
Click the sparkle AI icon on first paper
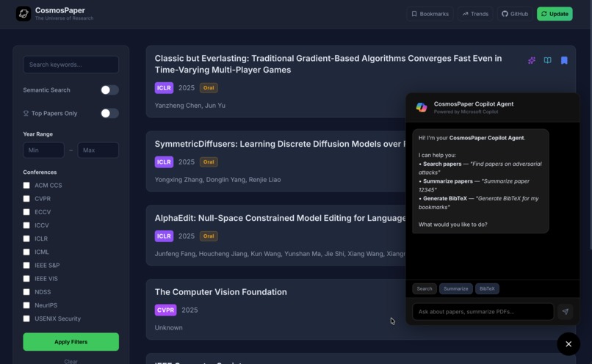point(532,60)
